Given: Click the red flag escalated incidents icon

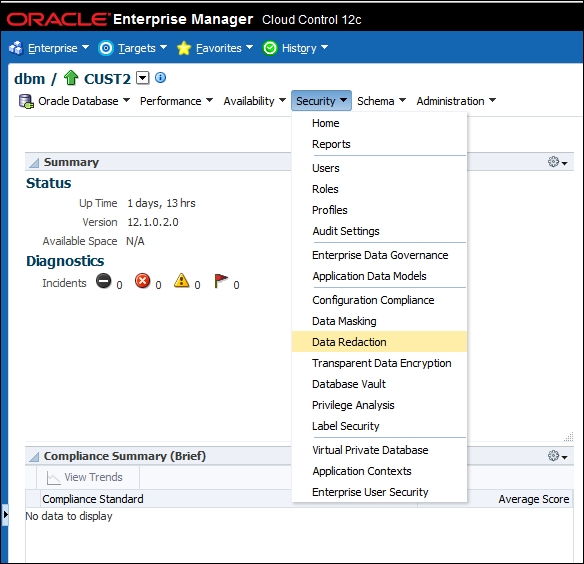Looking at the screenshot, I should 221,281.
